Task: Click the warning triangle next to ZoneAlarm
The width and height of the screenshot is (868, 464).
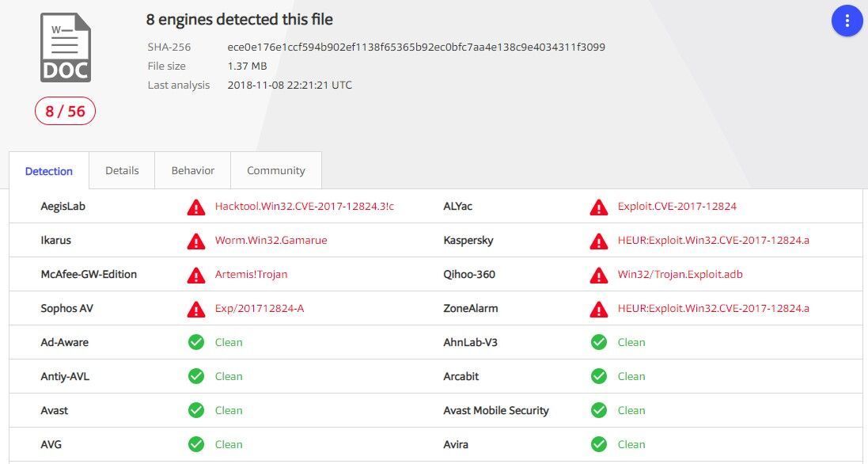Action: coord(599,310)
